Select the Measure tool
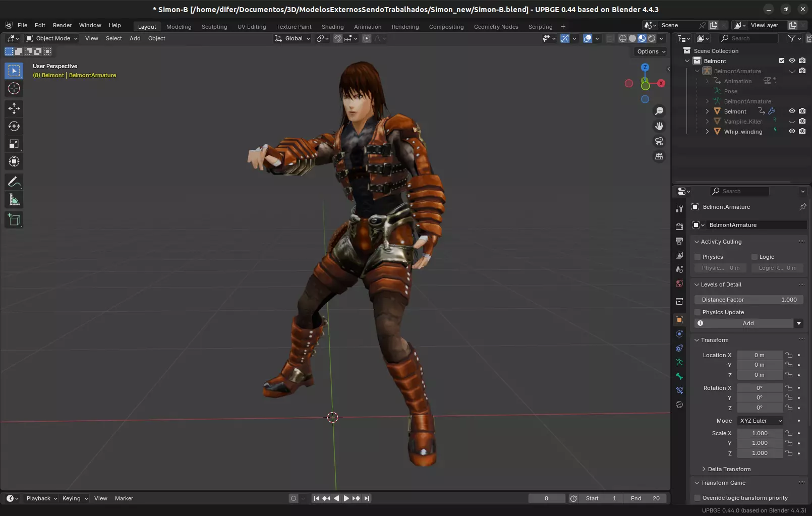The height and width of the screenshot is (516, 812). [14, 200]
